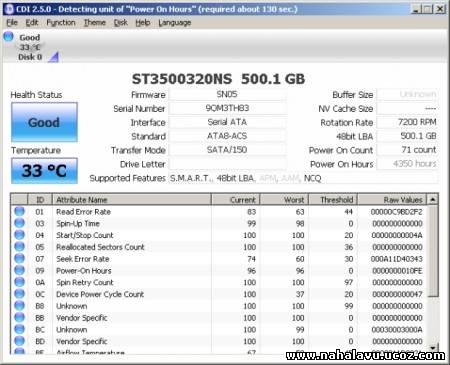450x365 pixels.
Task: Open the Language menu
Action: coord(175,23)
